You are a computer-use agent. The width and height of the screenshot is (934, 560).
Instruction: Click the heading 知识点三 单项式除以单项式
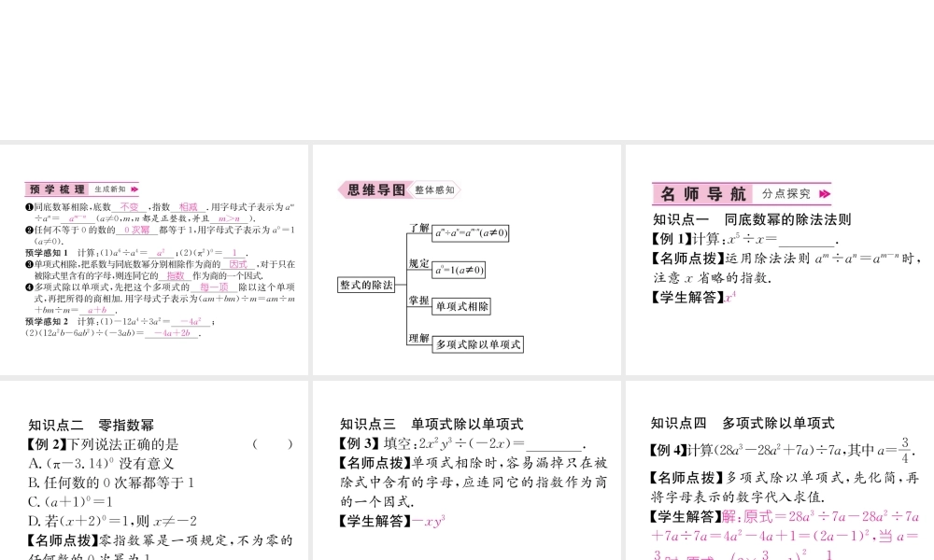(x=432, y=424)
